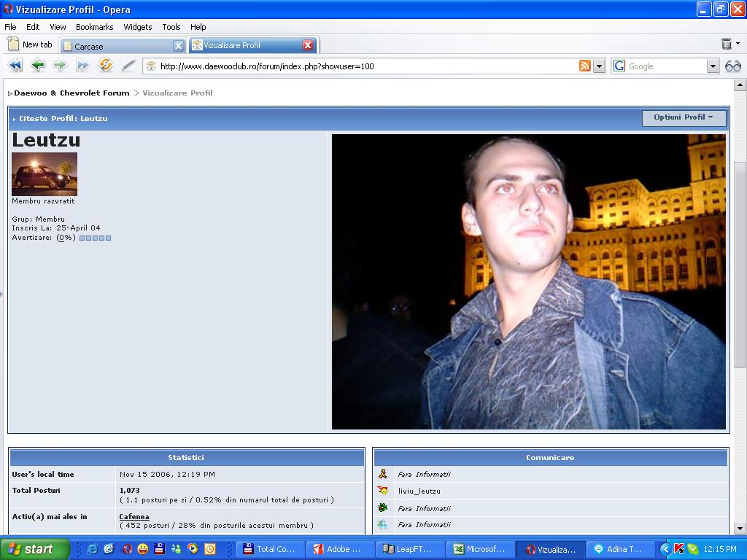Open the Bookmarks menu

[94, 27]
